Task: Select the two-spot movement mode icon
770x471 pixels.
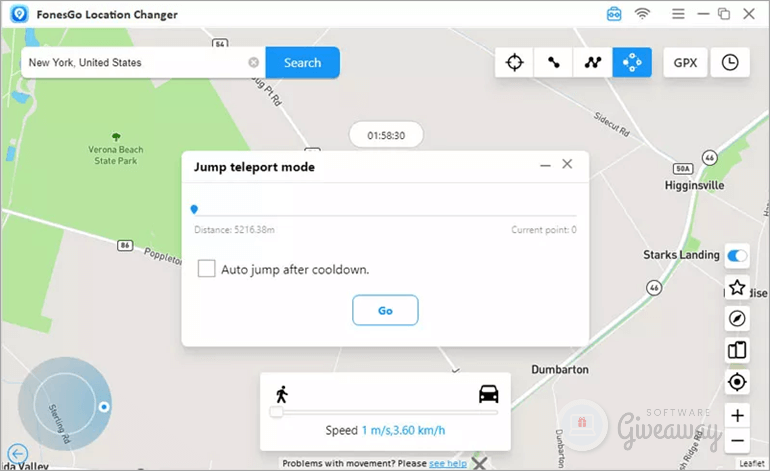Action: point(553,62)
